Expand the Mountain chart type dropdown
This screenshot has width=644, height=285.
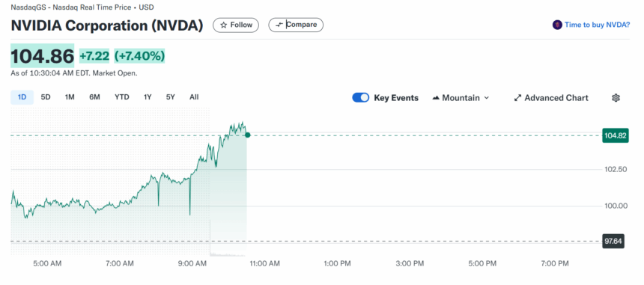point(461,97)
